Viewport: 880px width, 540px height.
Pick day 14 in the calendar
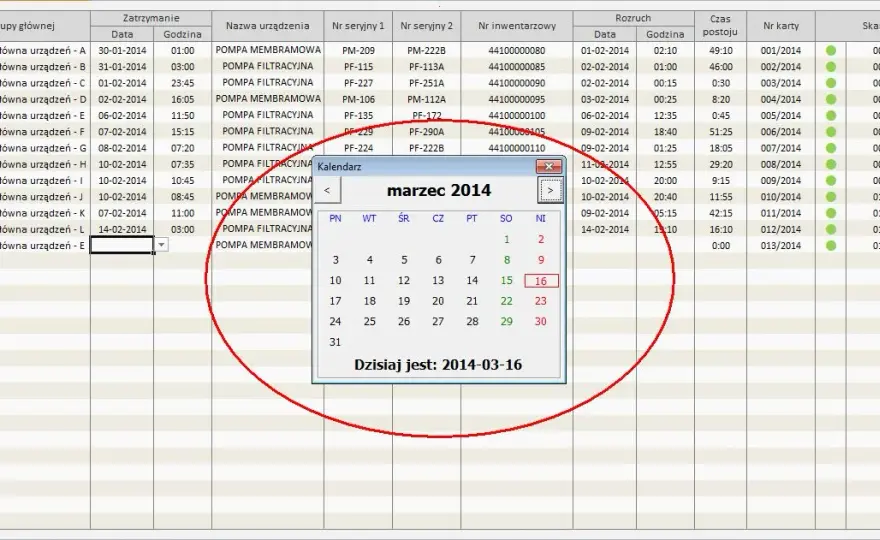(x=473, y=281)
